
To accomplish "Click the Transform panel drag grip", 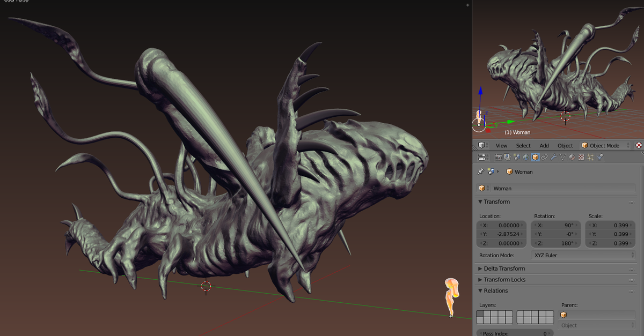I will pos(632,202).
